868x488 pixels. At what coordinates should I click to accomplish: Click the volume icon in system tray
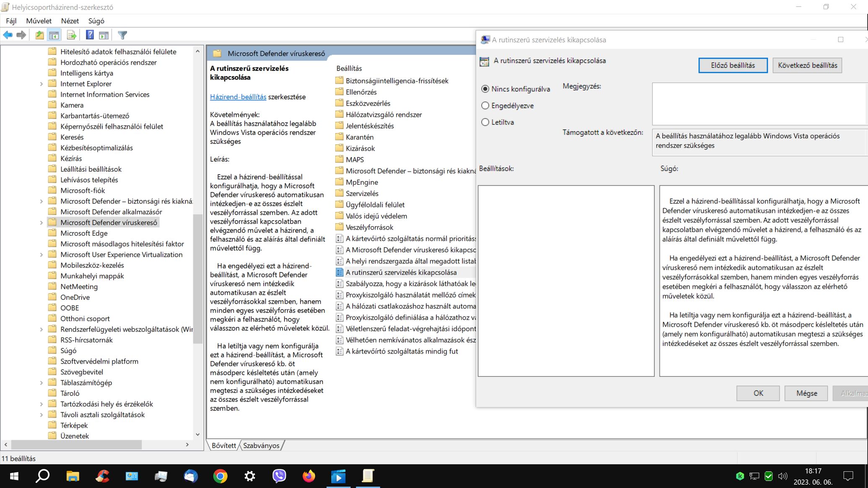point(782,476)
